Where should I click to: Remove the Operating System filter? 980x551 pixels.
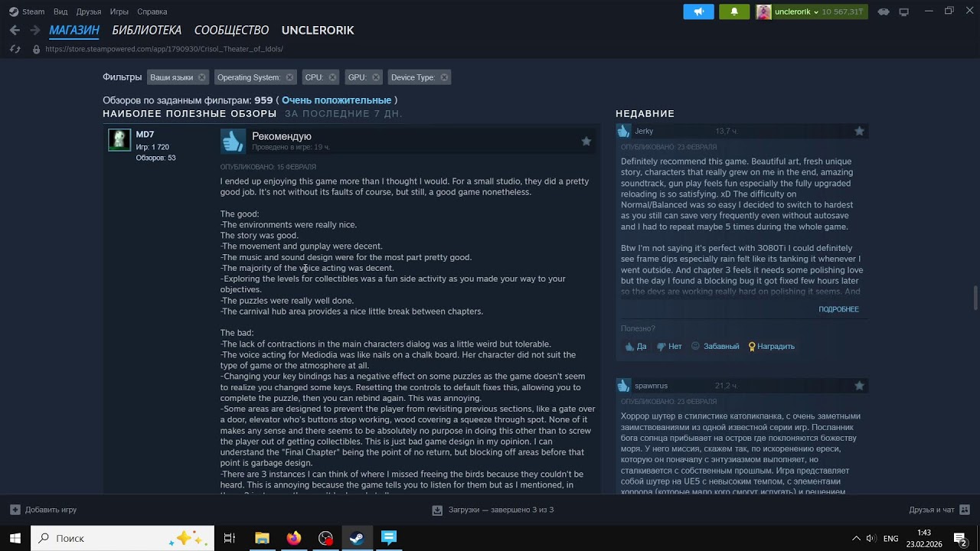click(x=289, y=77)
